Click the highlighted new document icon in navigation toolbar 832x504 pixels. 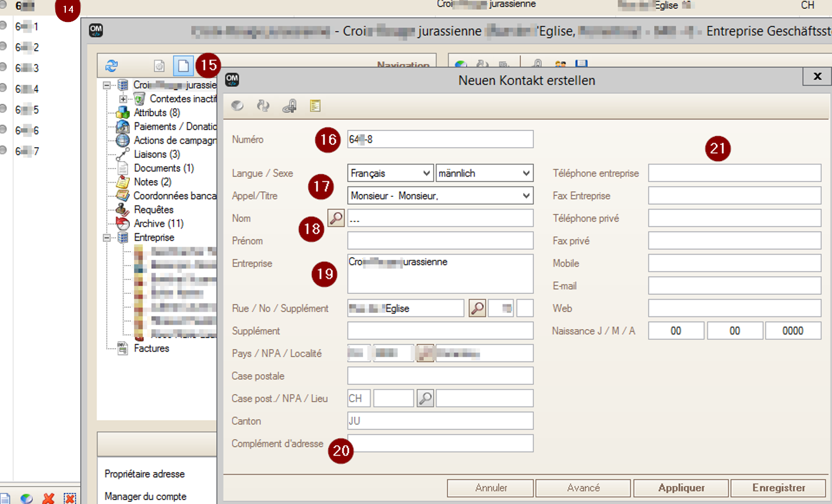point(183,66)
